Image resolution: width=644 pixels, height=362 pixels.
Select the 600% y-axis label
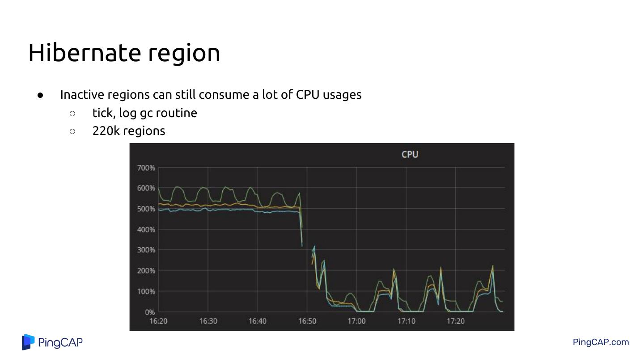pyautogui.click(x=146, y=188)
